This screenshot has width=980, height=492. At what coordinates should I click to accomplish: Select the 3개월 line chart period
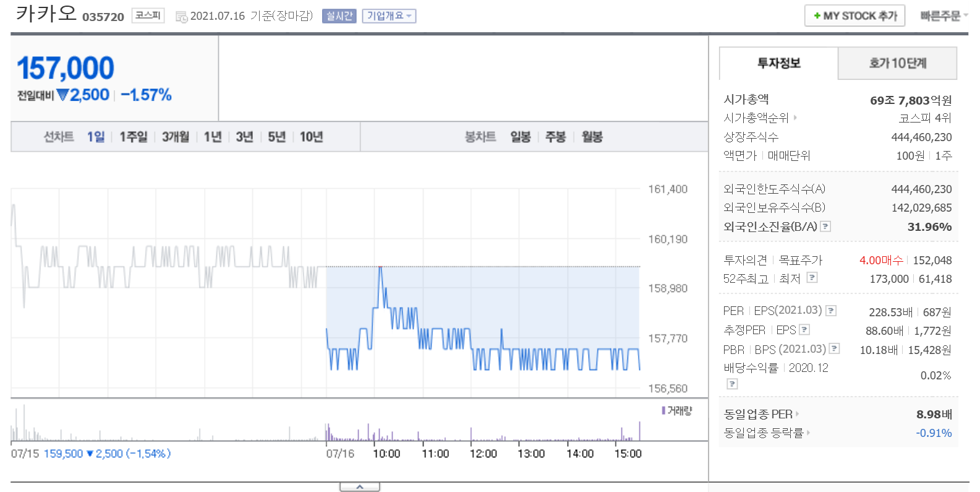coord(176,137)
